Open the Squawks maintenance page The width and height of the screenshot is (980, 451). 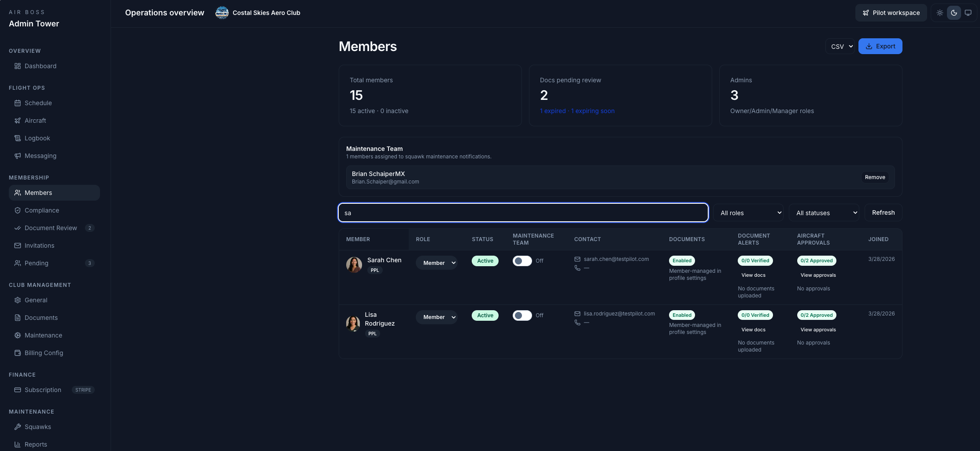[x=37, y=427]
